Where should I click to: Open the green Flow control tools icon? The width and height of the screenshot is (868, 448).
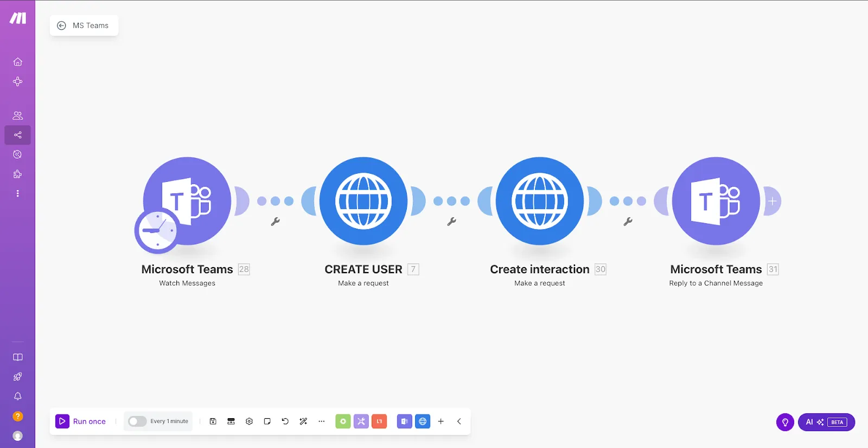pyautogui.click(x=343, y=421)
